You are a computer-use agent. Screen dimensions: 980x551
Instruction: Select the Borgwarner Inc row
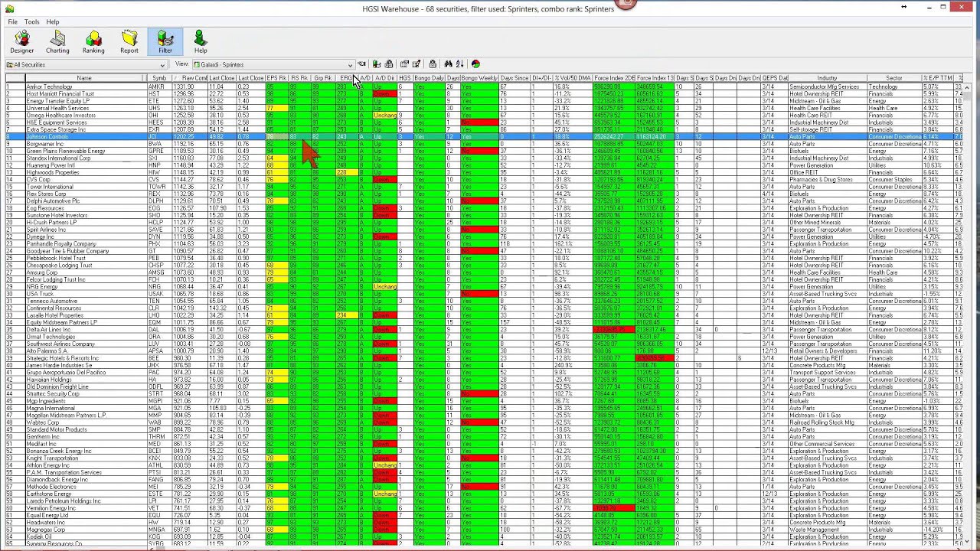484,144
